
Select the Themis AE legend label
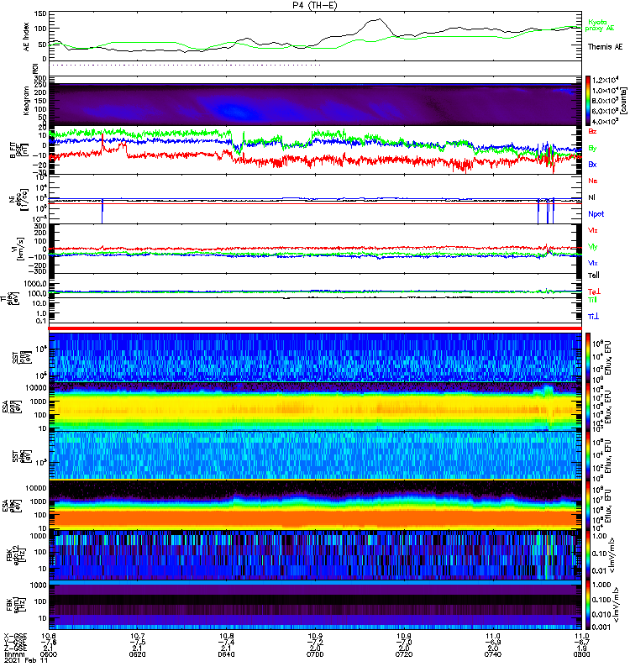tap(605, 47)
